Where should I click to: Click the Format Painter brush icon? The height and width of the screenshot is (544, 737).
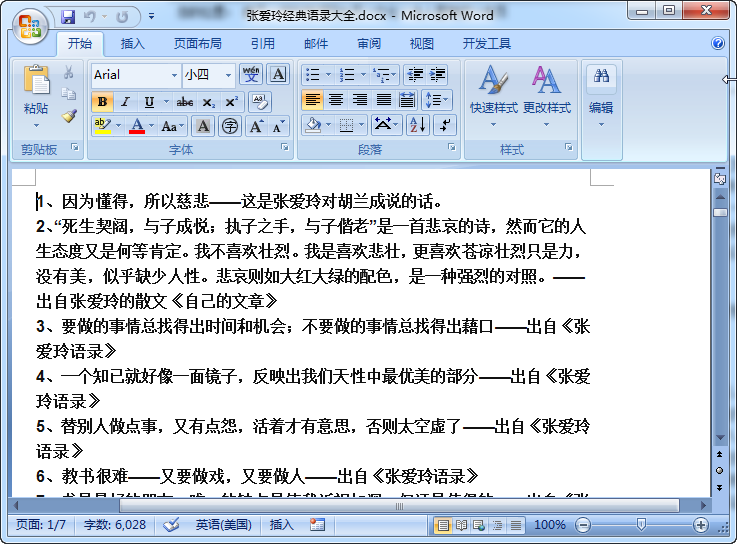tap(69, 116)
